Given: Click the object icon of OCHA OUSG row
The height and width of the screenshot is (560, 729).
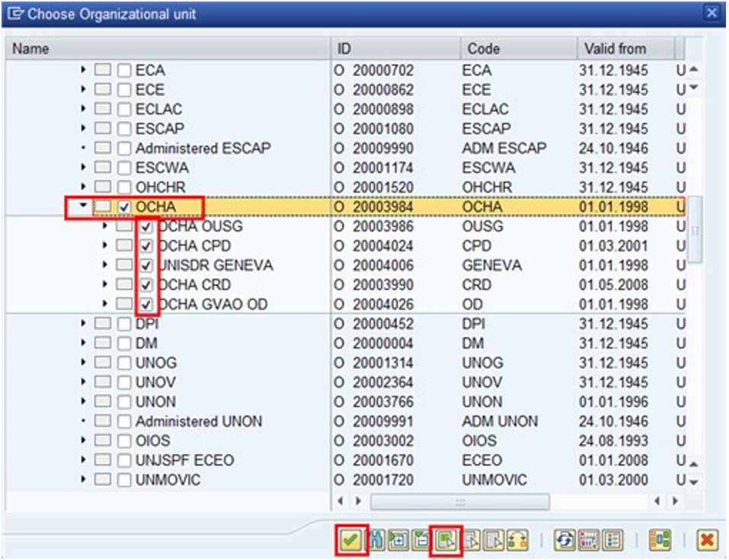Looking at the screenshot, I should pyautogui.click(x=124, y=226).
